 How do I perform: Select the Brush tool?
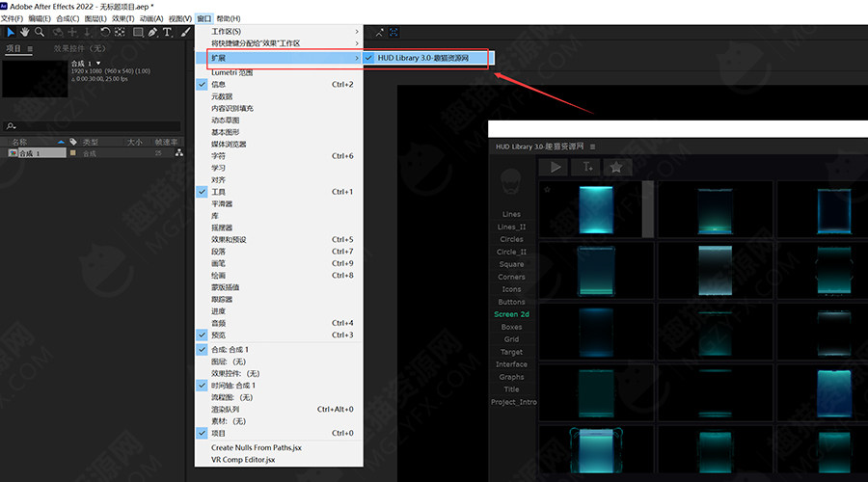(x=185, y=32)
